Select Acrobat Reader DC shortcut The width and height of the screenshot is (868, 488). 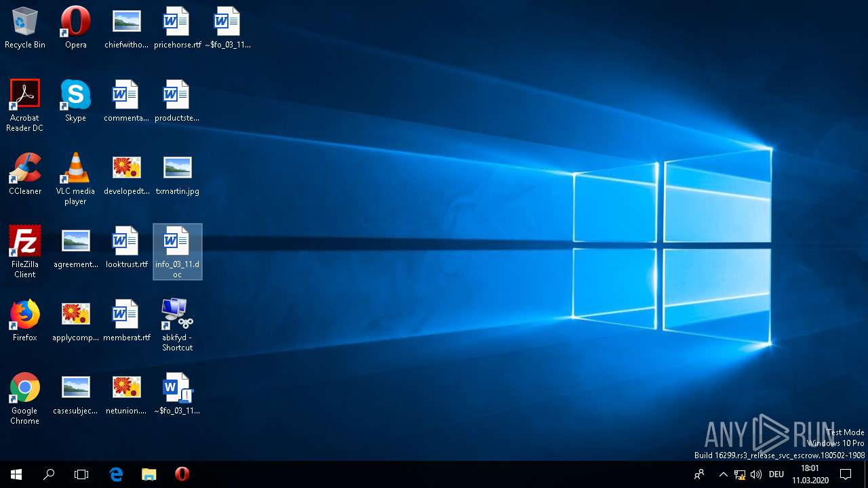pyautogui.click(x=25, y=105)
